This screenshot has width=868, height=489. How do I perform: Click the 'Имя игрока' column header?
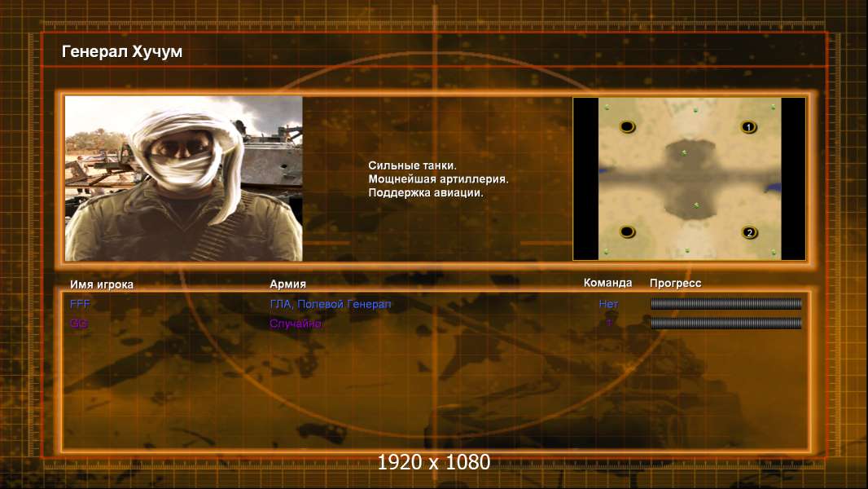tap(101, 284)
